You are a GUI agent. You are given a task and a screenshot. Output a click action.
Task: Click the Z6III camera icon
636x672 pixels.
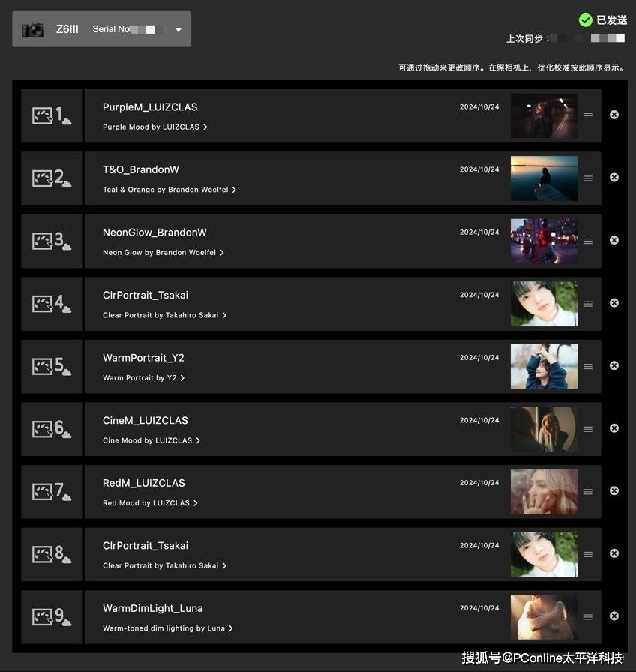coord(33,29)
